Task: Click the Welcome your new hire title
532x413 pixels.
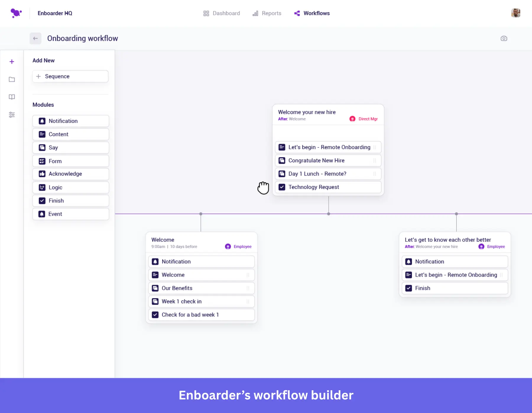Action: point(307,112)
